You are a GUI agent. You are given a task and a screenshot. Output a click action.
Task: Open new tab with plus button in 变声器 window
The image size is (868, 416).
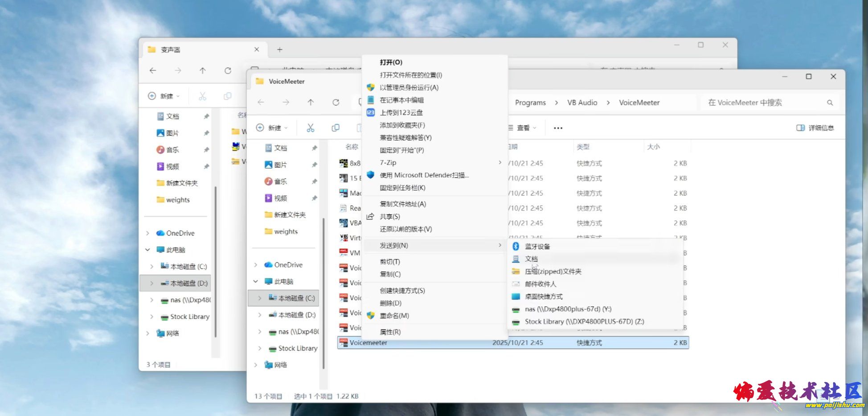click(x=280, y=49)
